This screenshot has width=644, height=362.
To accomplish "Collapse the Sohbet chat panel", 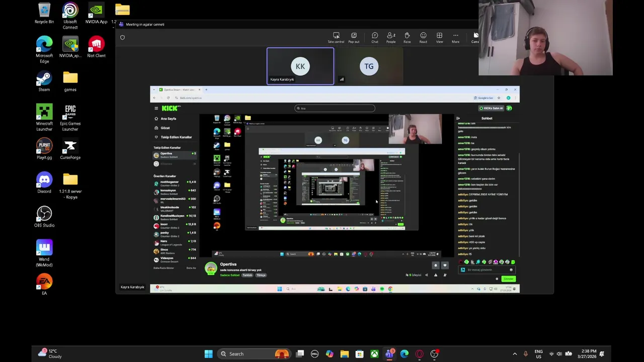I will point(457,118).
